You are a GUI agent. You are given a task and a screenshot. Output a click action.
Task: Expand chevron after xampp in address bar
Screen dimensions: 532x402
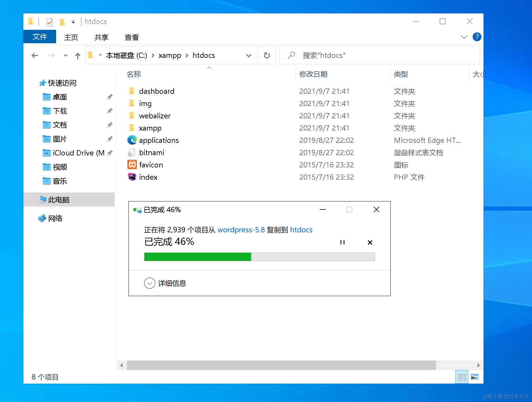pyautogui.click(x=187, y=56)
